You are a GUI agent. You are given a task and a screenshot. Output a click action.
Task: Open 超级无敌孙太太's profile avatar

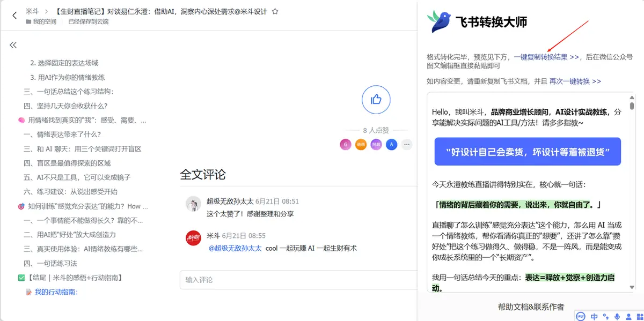coord(193,204)
